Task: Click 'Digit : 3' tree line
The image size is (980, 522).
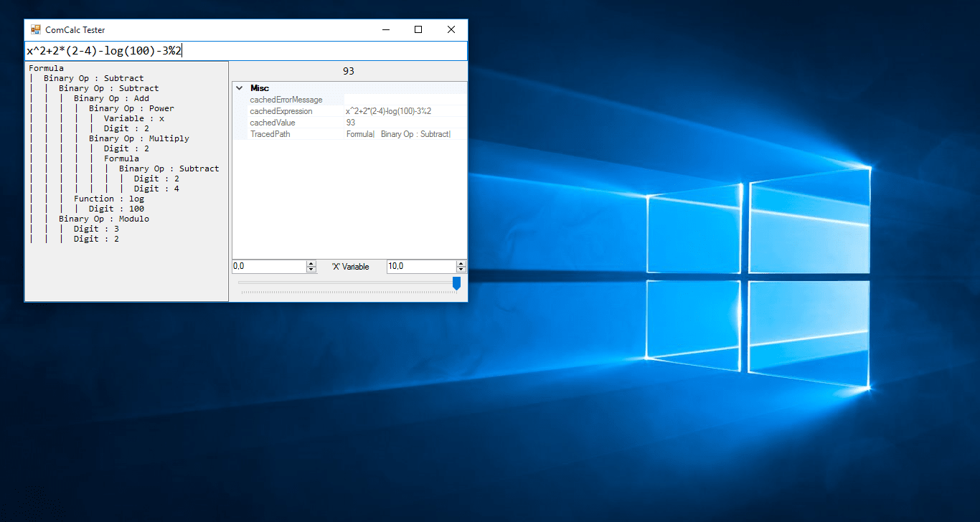Action: [x=96, y=229]
